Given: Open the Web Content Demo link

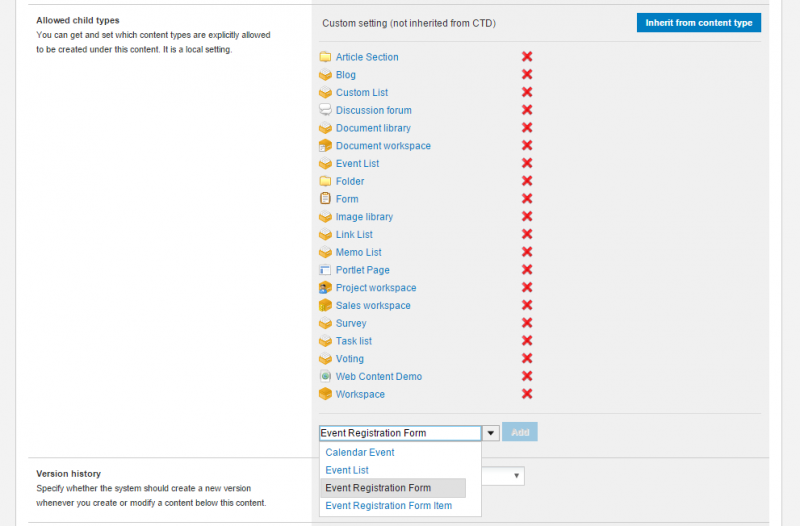Looking at the screenshot, I should pos(379,377).
